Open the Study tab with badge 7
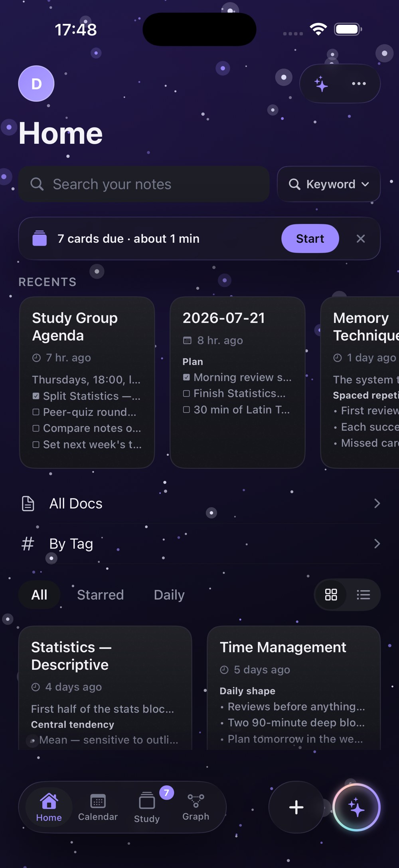This screenshot has height=868, width=399. coord(147,807)
